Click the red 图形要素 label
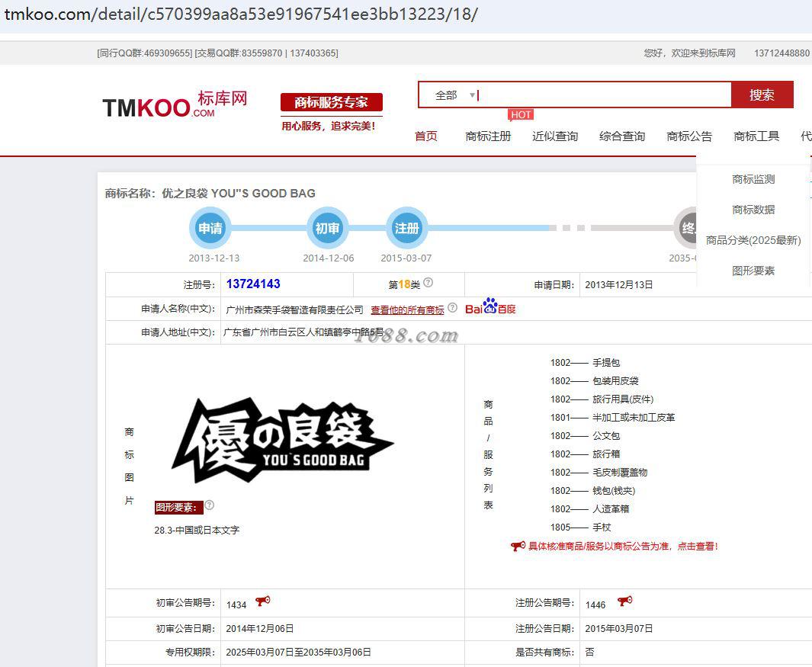This screenshot has height=667, width=812. (178, 508)
